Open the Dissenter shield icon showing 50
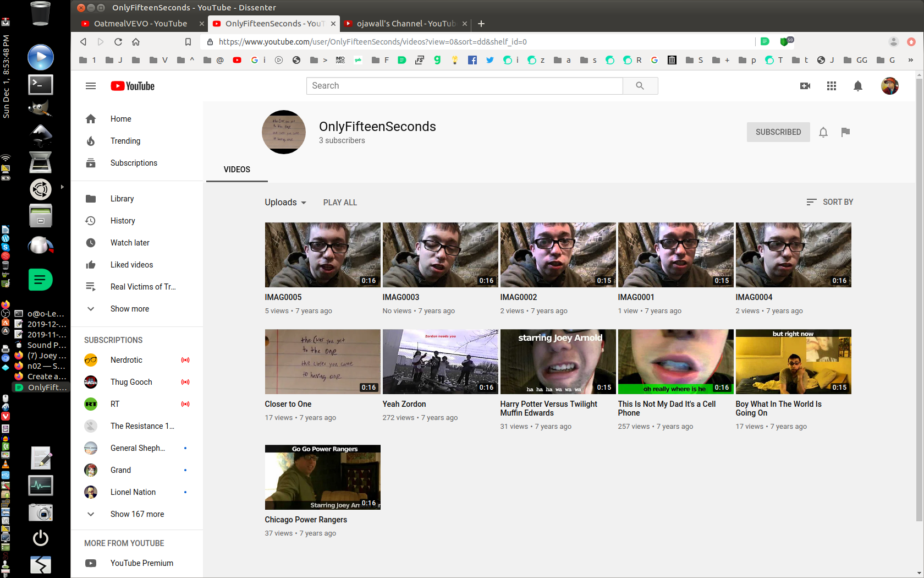This screenshot has height=578, width=924. [784, 41]
